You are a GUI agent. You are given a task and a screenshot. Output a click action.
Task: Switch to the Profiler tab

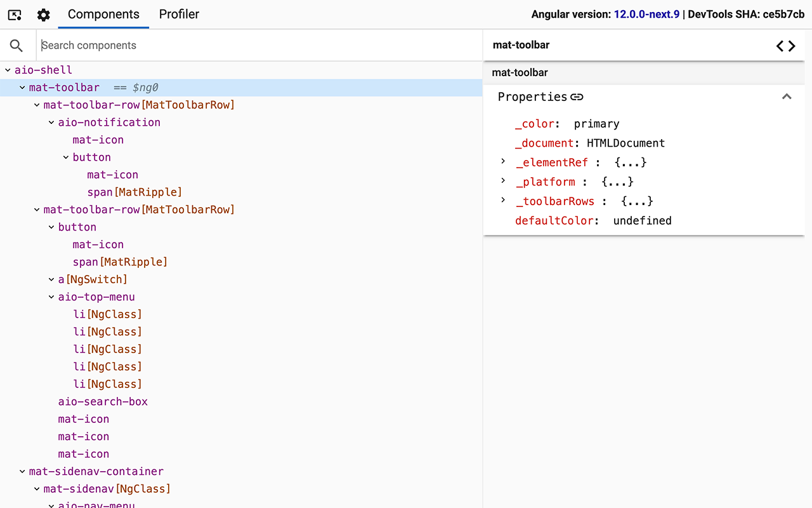tap(179, 14)
